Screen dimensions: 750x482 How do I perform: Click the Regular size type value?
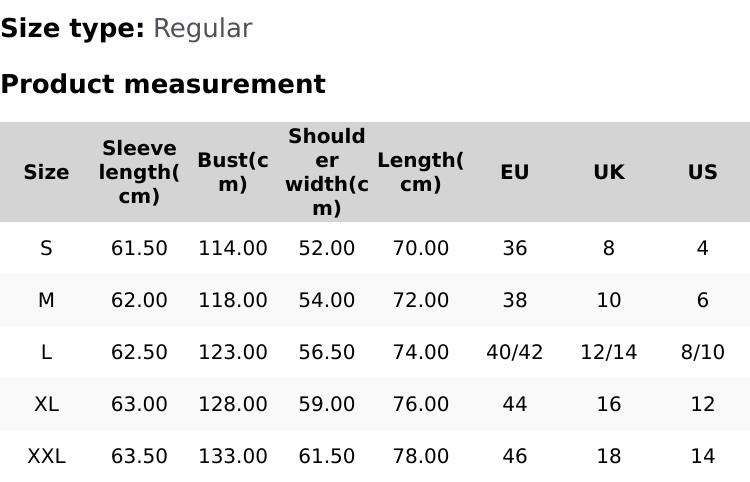pos(202,28)
